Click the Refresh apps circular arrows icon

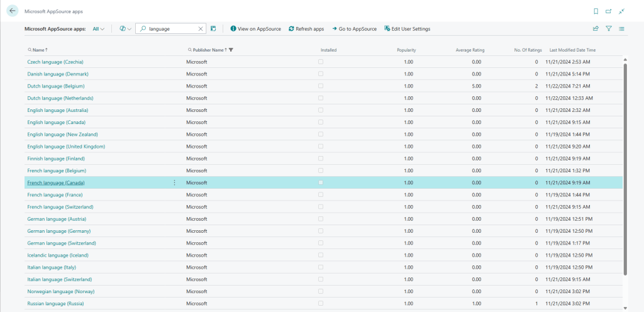291,29
